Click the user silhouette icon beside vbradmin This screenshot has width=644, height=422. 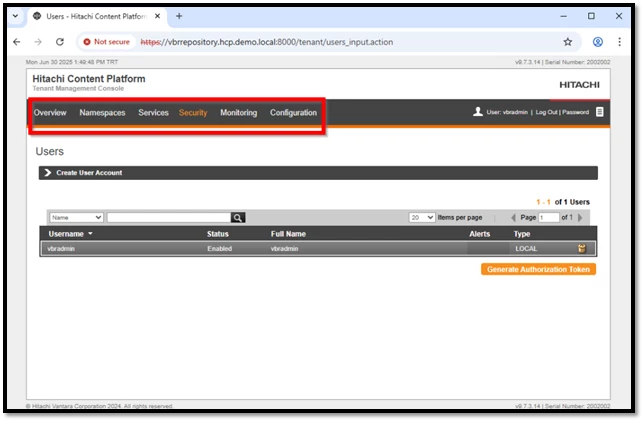[x=478, y=112]
